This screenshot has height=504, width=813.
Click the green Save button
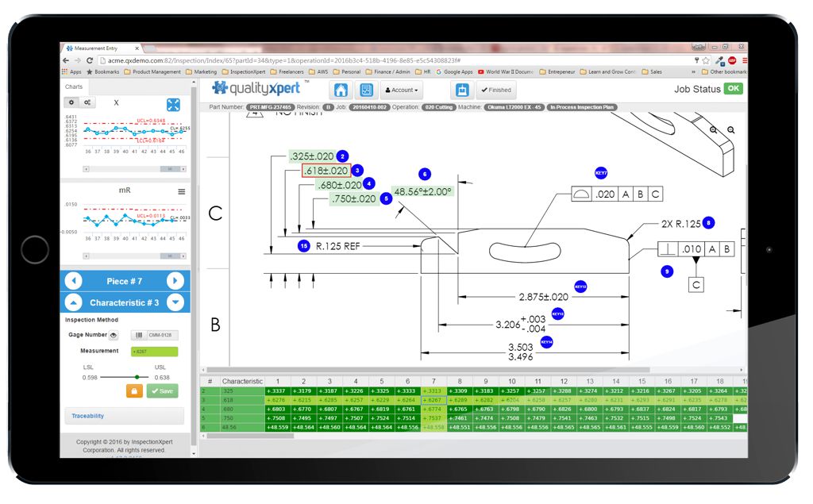click(162, 391)
